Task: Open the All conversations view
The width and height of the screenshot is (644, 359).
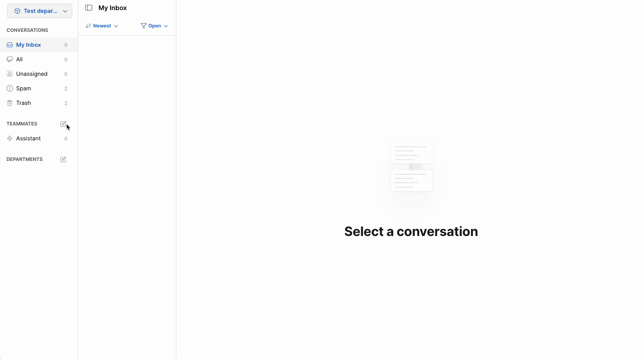Action: pos(19,59)
